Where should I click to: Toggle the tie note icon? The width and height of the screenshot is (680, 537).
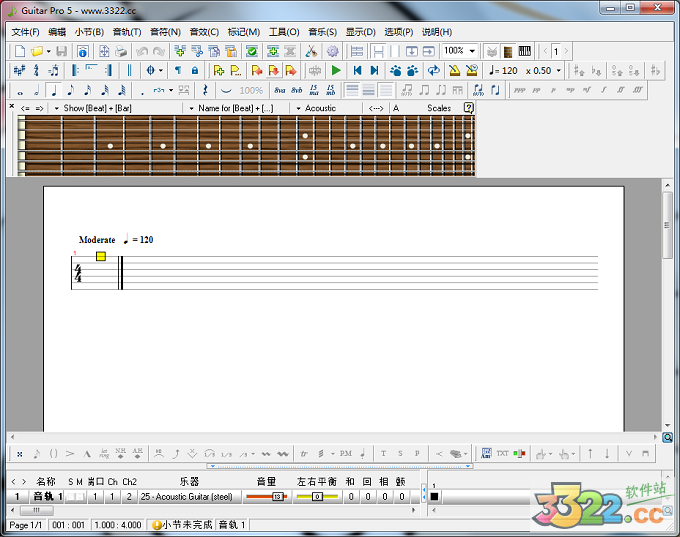226,90
